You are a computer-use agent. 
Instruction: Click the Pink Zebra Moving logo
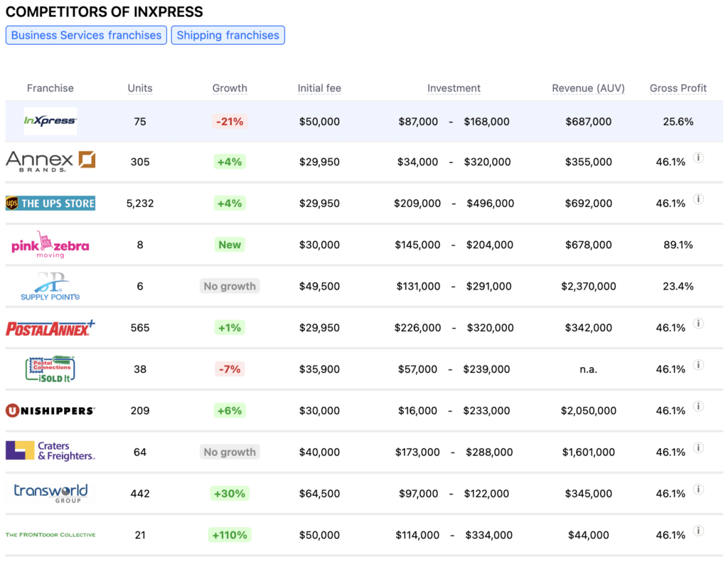50,245
